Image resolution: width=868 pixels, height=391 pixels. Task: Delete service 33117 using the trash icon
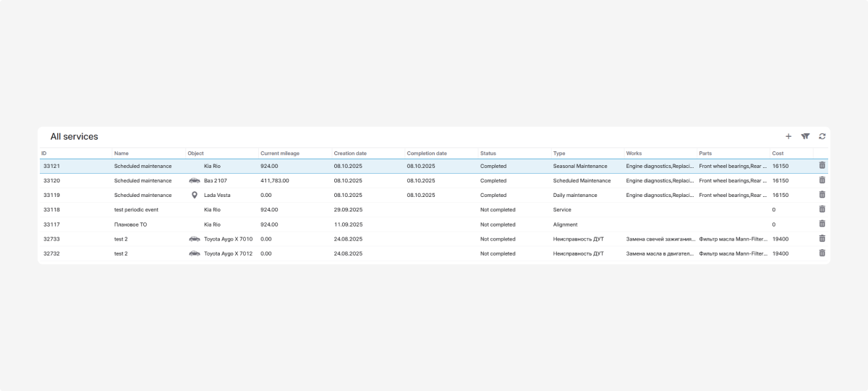tap(822, 224)
